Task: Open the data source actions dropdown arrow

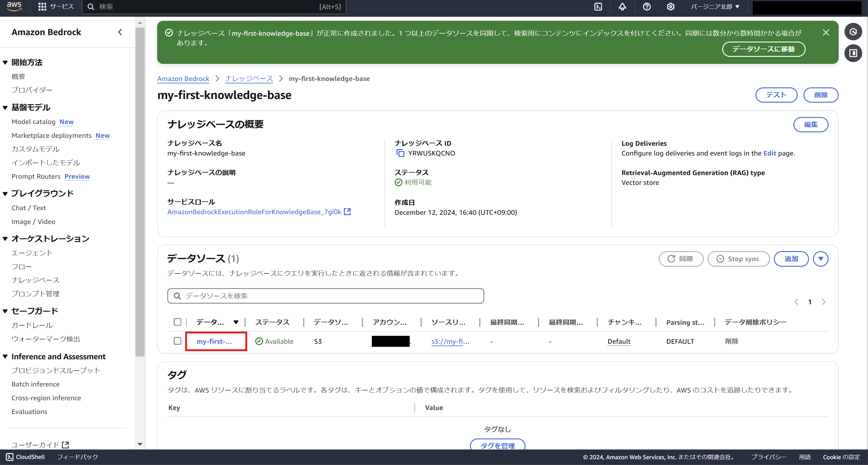Action: click(x=821, y=258)
